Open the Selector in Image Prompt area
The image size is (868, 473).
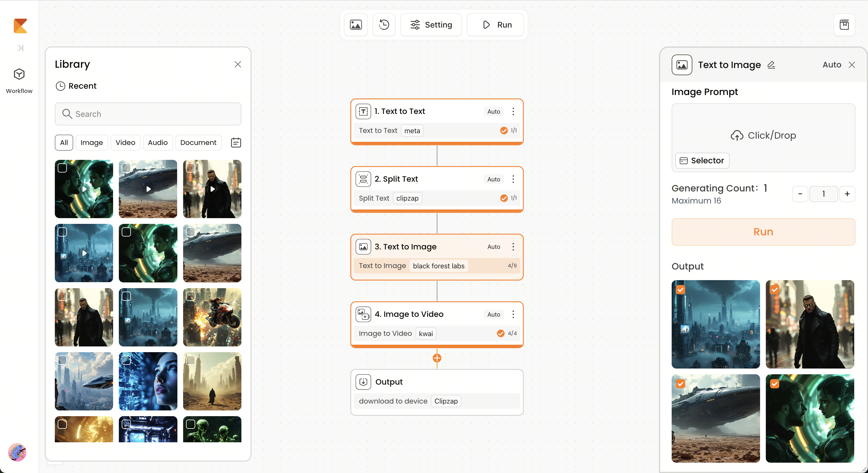tap(702, 160)
